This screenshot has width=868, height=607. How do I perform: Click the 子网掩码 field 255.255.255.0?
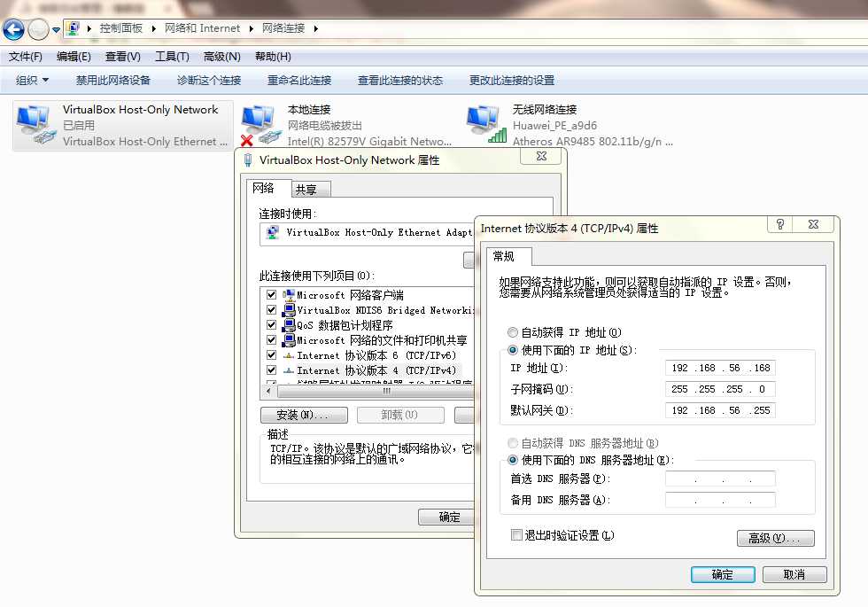[720, 389]
